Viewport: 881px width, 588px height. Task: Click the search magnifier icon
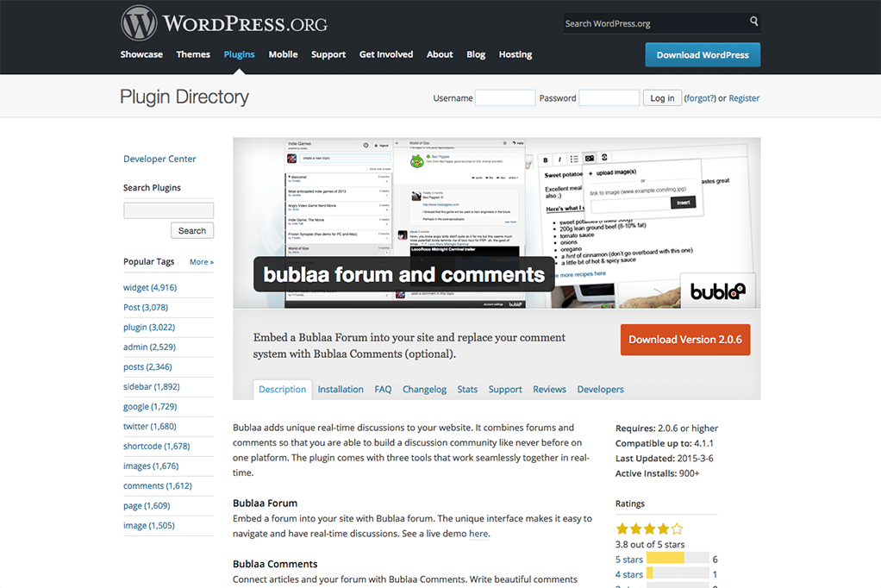(x=754, y=22)
